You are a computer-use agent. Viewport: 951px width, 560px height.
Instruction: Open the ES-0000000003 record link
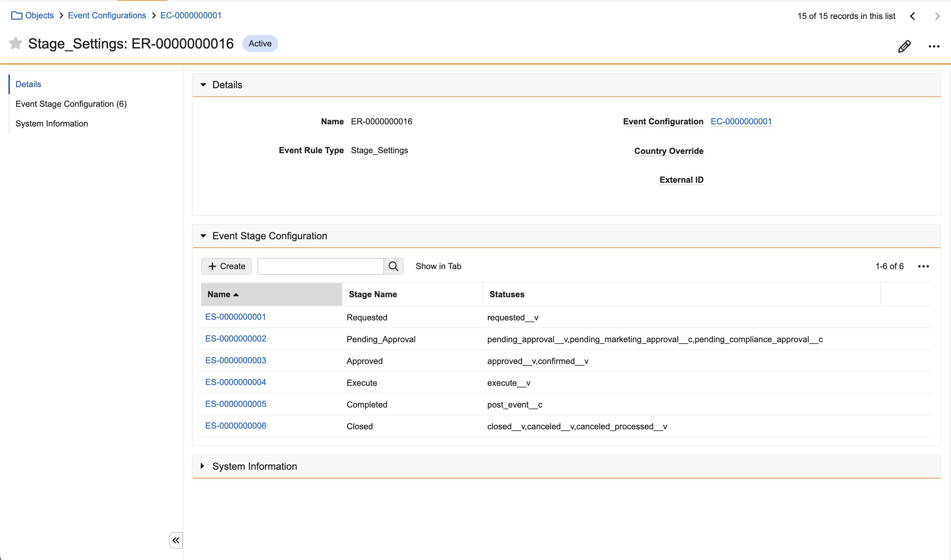(x=236, y=360)
